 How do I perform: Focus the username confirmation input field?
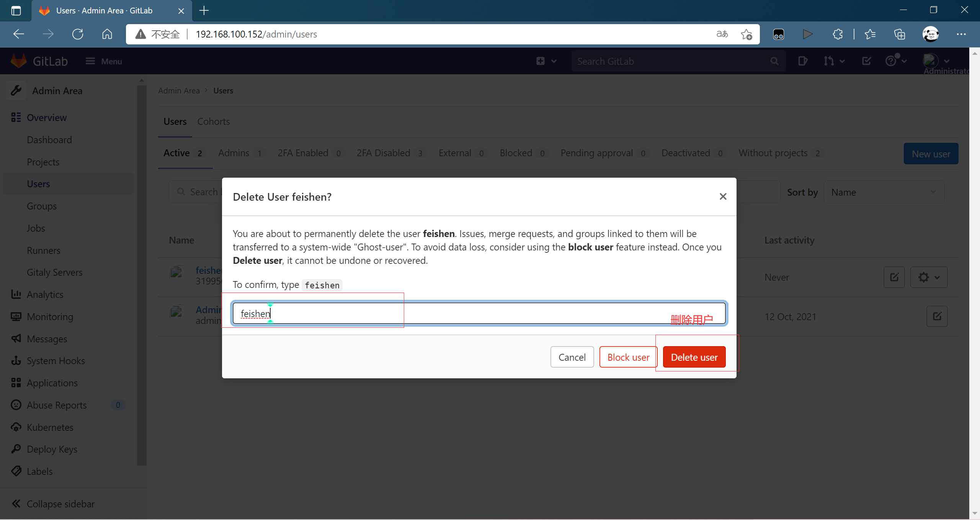tap(479, 313)
